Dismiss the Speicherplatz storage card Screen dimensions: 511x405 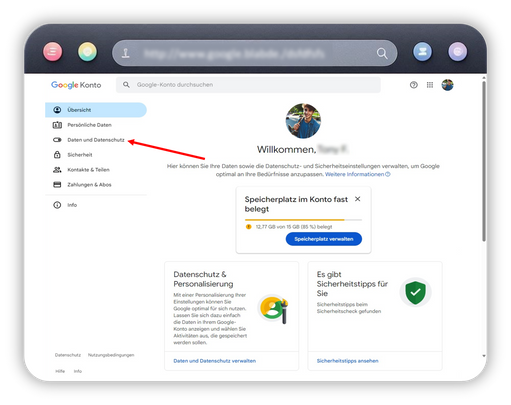[x=358, y=199]
